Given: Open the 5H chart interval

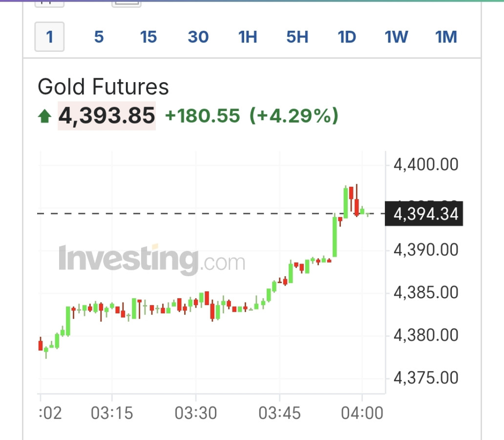Looking at the screenshot, I should (297, 37).
